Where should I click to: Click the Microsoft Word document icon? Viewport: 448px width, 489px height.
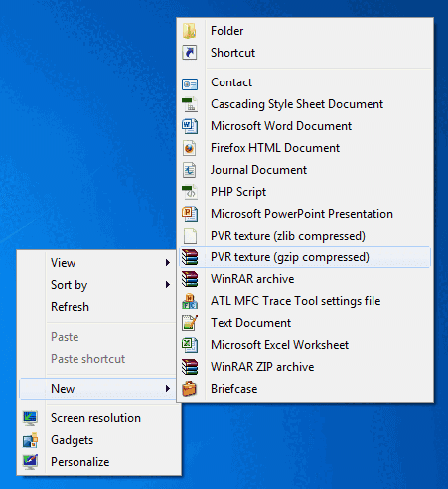[190, 126]
